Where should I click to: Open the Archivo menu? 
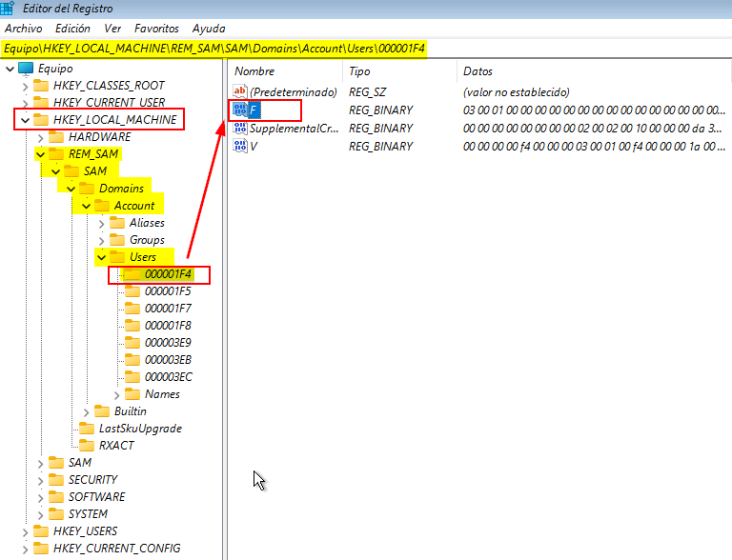(x=23, y=29)
